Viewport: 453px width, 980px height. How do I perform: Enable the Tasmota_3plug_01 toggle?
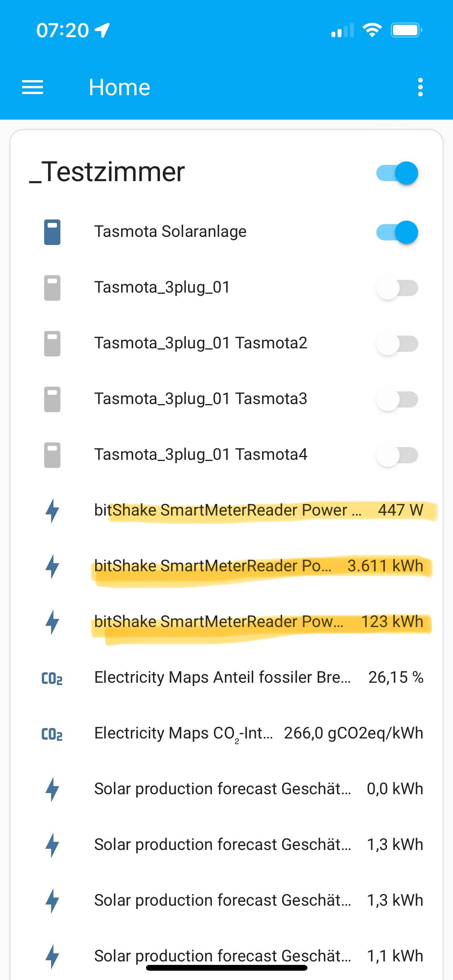(x=397, y=288)
